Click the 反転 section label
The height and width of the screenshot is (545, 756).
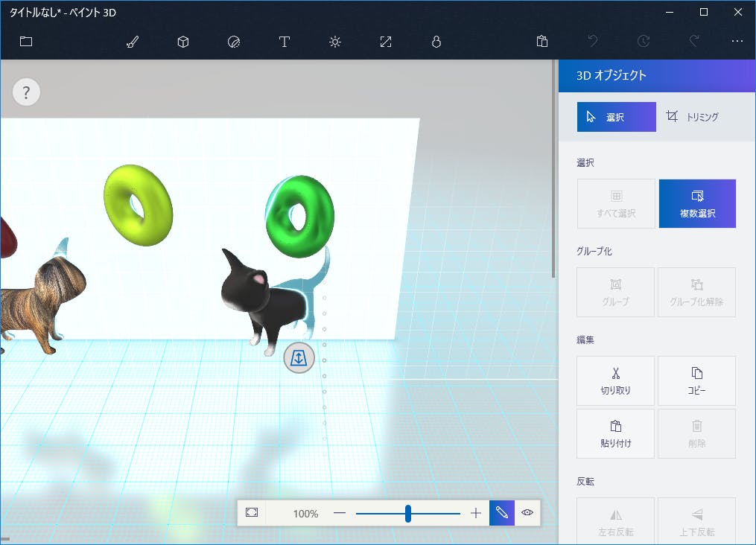pos(585,482)
